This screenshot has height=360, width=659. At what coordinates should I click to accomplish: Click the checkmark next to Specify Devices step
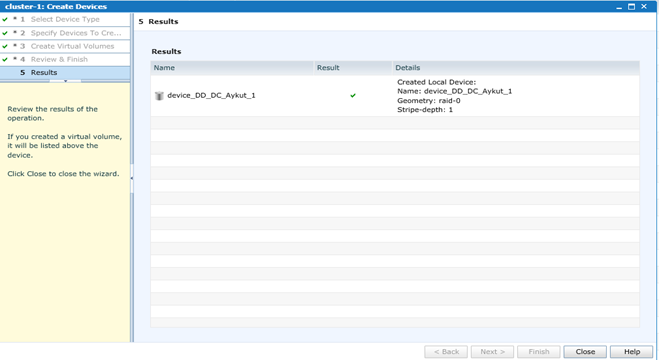[5, 33]
